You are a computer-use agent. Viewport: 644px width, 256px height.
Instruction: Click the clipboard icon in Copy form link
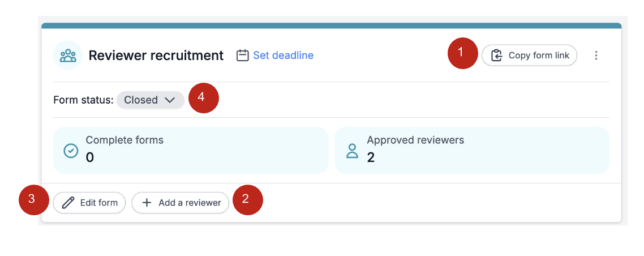pos(497,55)
